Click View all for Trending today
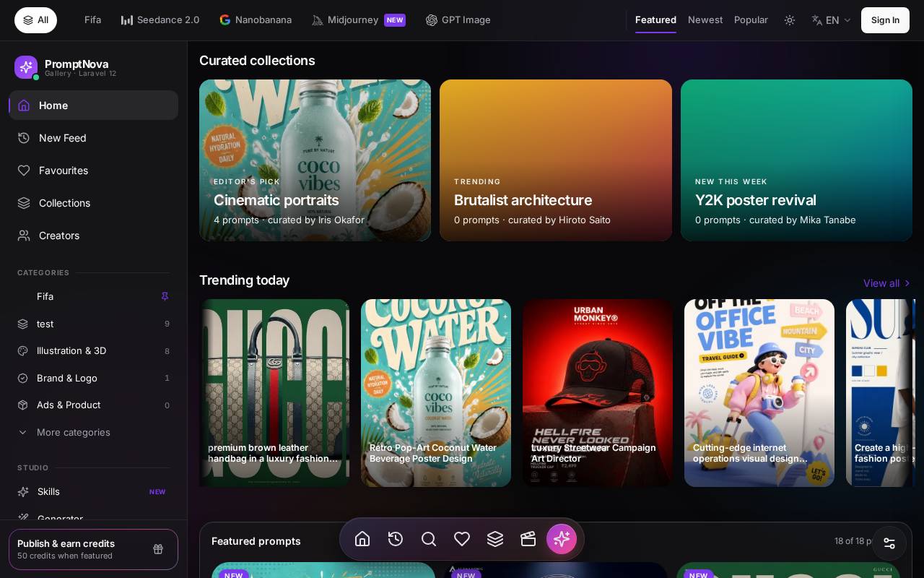Image resolution: width=924 pixels, height=578 pixels. [887, 283]
